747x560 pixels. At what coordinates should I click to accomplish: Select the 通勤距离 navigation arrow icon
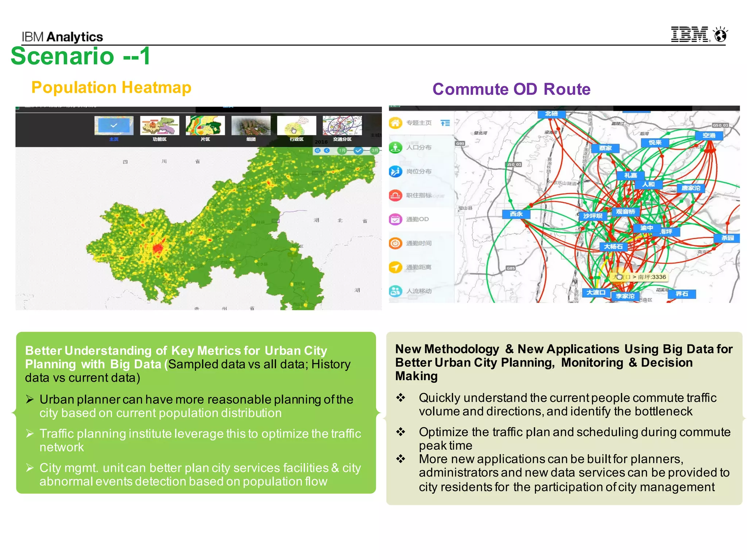(395, 267)
